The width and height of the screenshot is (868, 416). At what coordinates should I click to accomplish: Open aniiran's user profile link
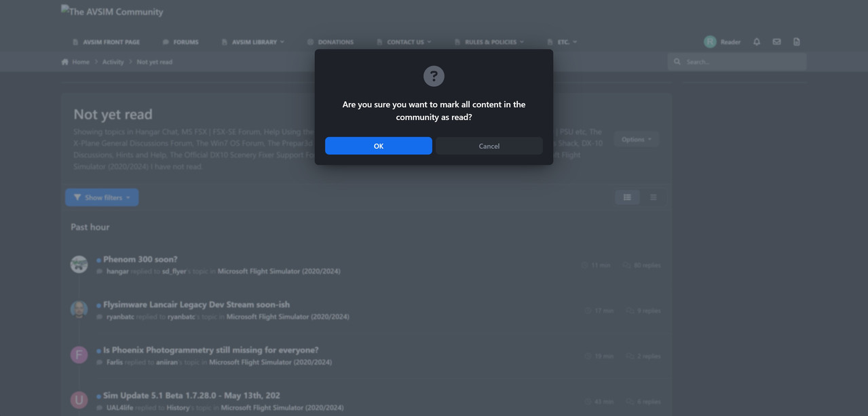click(166, 362)
